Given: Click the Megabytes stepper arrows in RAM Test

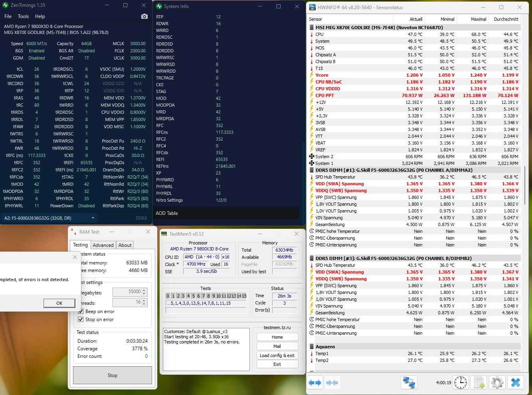Looking at the screenshot, I should 144,292.
